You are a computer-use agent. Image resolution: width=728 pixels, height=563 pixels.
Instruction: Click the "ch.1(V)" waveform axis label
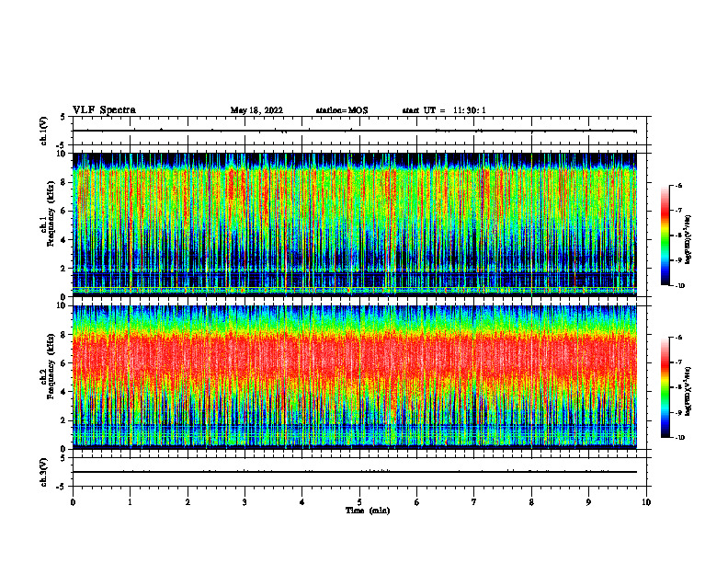pyautogui.click(x=43, y=131)
